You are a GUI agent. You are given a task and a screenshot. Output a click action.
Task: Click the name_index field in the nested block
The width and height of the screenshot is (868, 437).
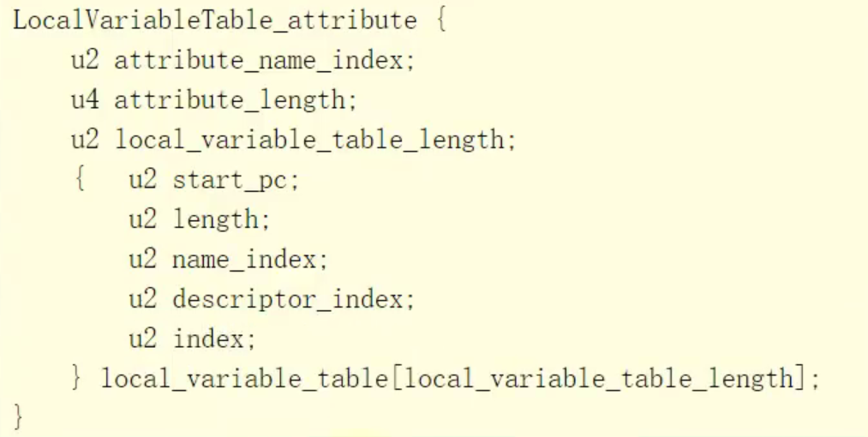point(249,259)
